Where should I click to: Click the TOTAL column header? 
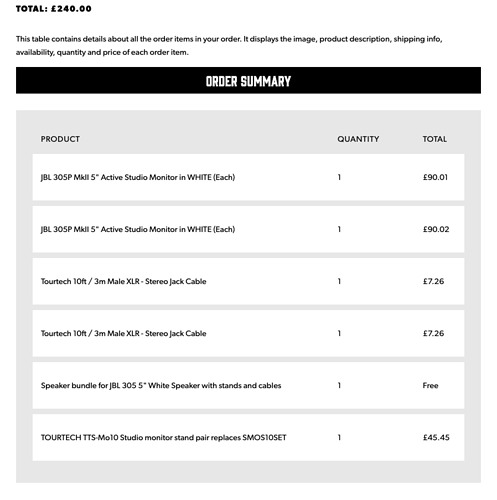(435, 139)
